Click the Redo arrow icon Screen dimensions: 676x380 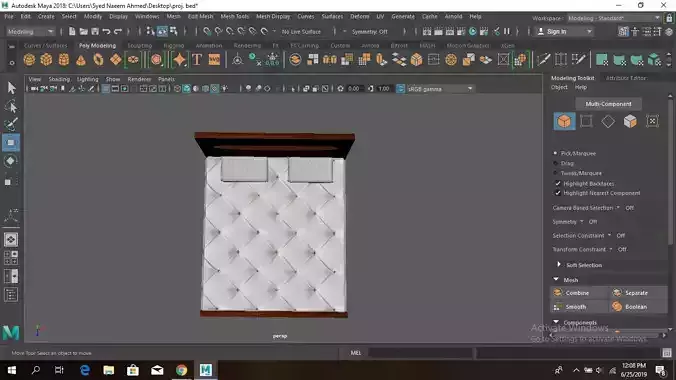click(x=117, y=31)
